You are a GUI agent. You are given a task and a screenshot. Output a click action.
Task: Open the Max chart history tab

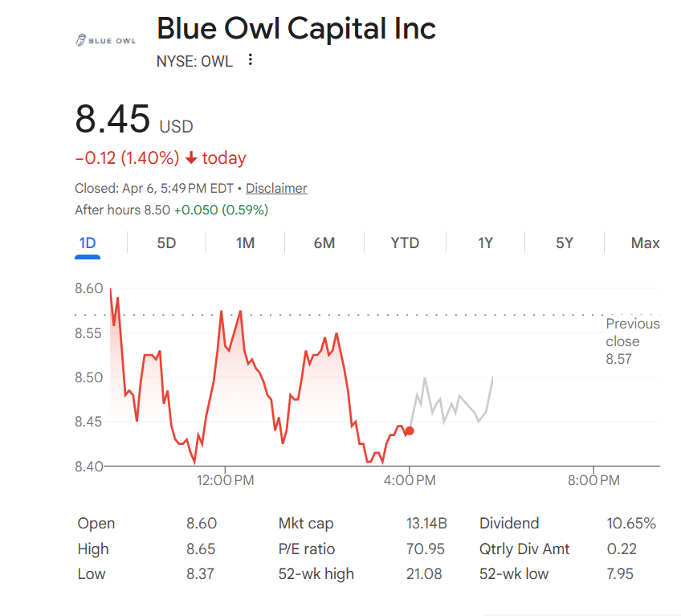point(646,243)
